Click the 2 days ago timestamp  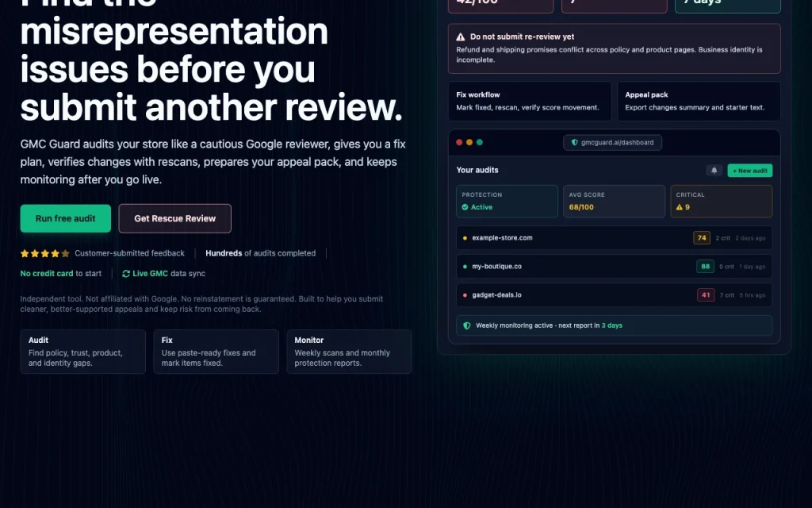pyautogui.click(x=750, y=238)
